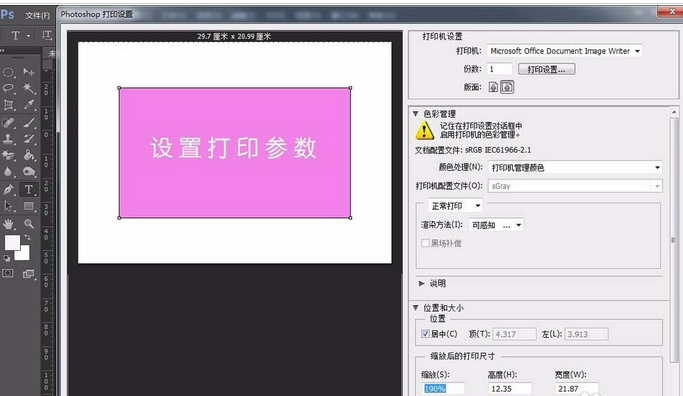Toggle text orientation icon in options bar
Viewport: 683px width, 396px height.
47,35
